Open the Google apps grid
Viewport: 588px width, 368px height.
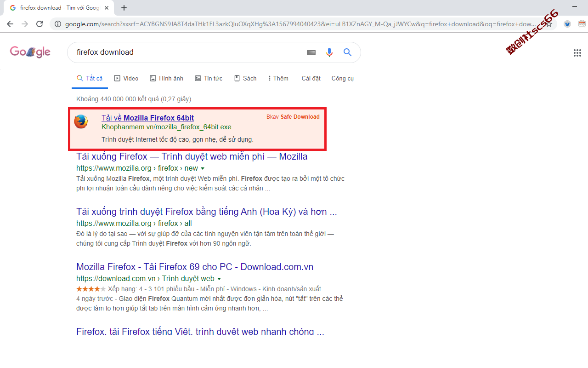577,53
